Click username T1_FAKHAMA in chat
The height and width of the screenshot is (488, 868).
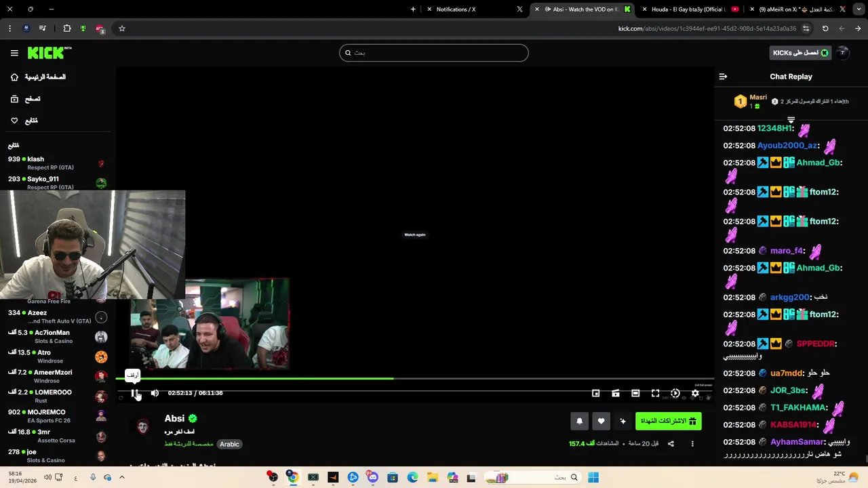click(799, 408)
